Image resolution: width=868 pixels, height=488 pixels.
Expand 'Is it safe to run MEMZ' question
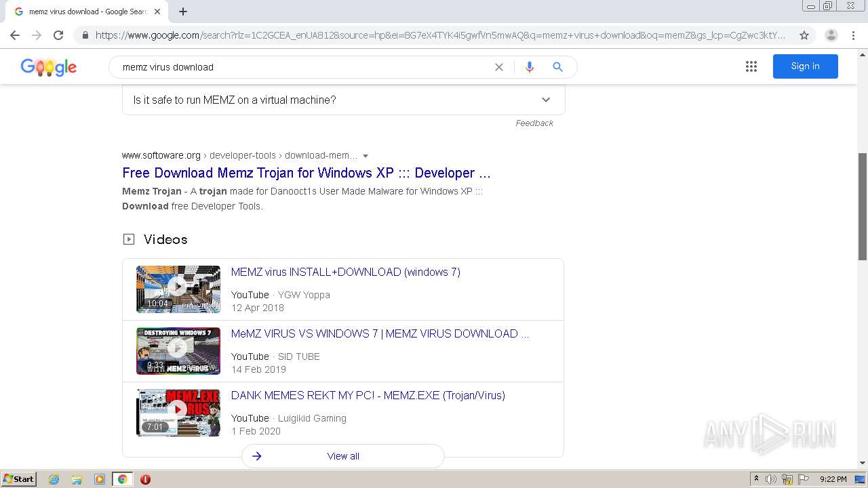coord(343,100)
